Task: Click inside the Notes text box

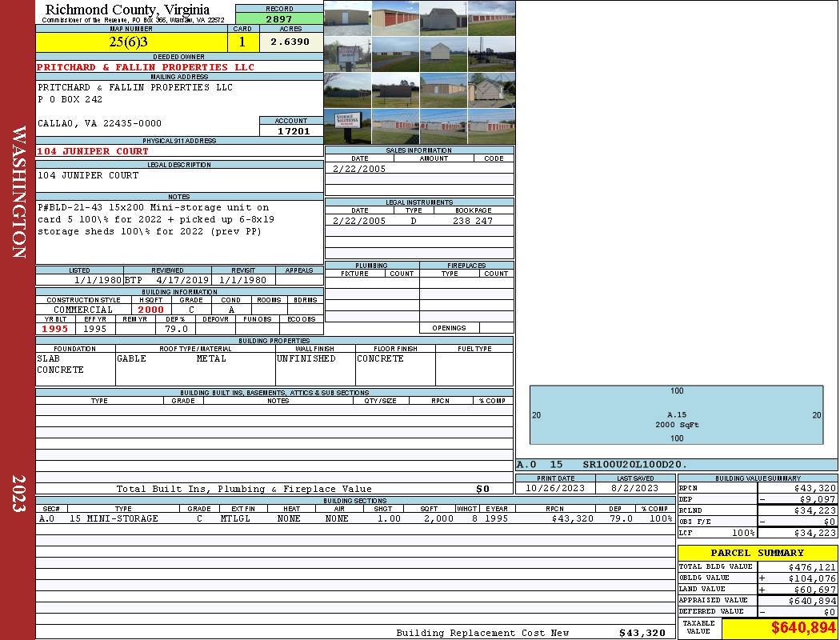Action: tap(179, 232)
